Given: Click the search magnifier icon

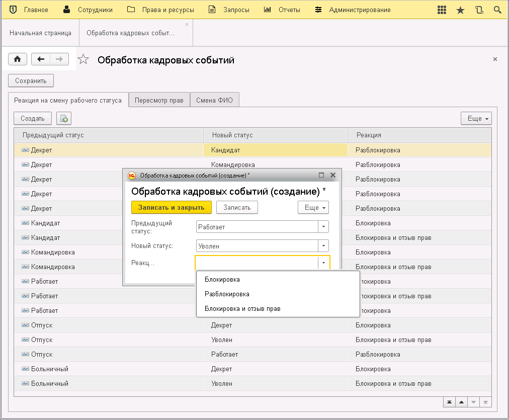Looking at the screenshot, I should [497, 10].
